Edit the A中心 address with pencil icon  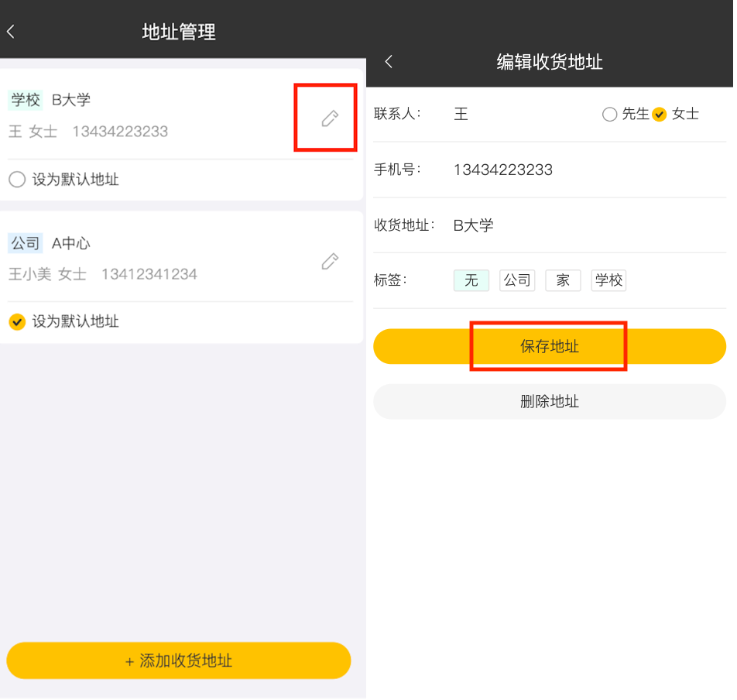330,262
